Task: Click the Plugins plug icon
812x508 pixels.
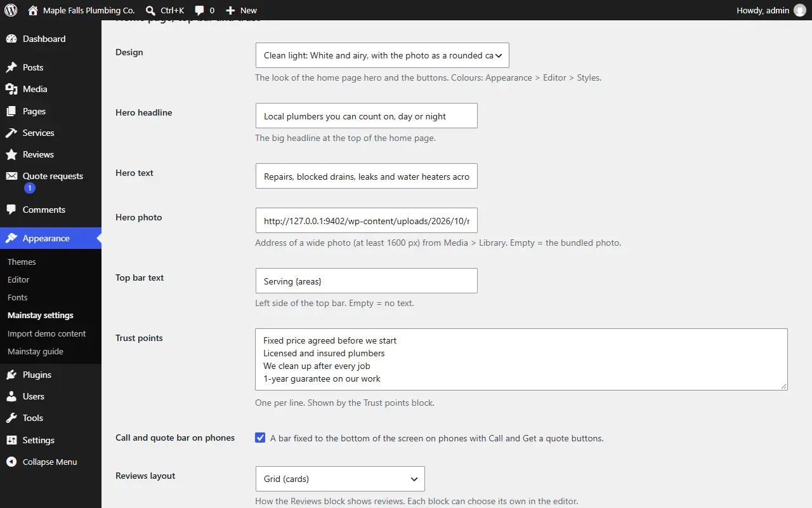Action: point(11,375)
